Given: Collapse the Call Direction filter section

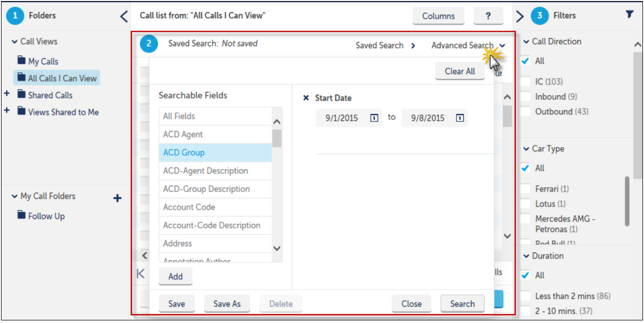Looking at the screenshot, I should [x=526, y=42].
